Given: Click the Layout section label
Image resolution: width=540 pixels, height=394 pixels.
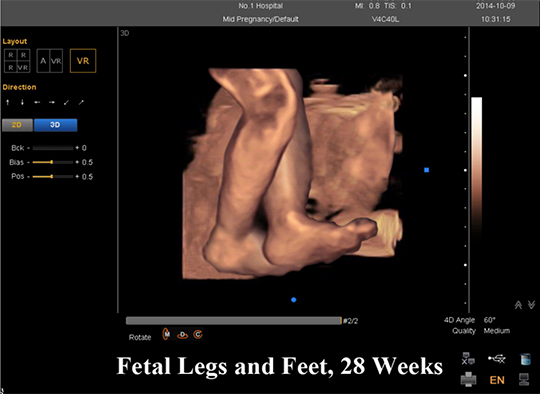Looking at the screenshot, I should pos(15,41).
